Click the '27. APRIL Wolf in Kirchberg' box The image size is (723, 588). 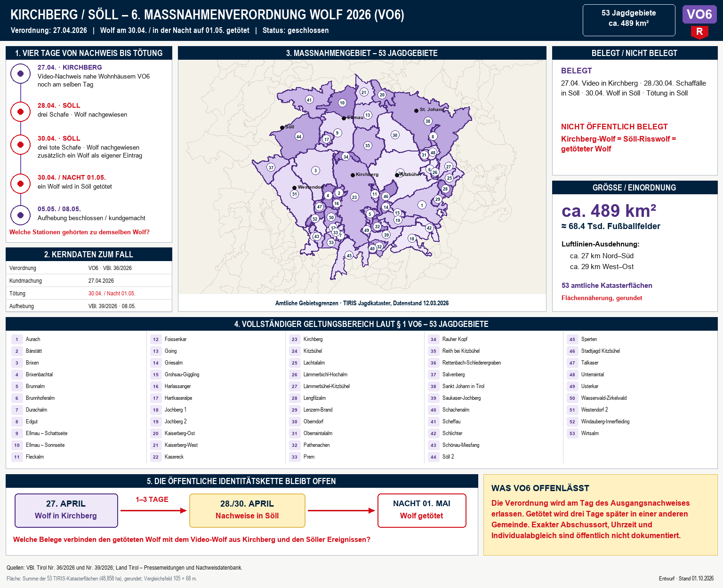tap(66, 510)
